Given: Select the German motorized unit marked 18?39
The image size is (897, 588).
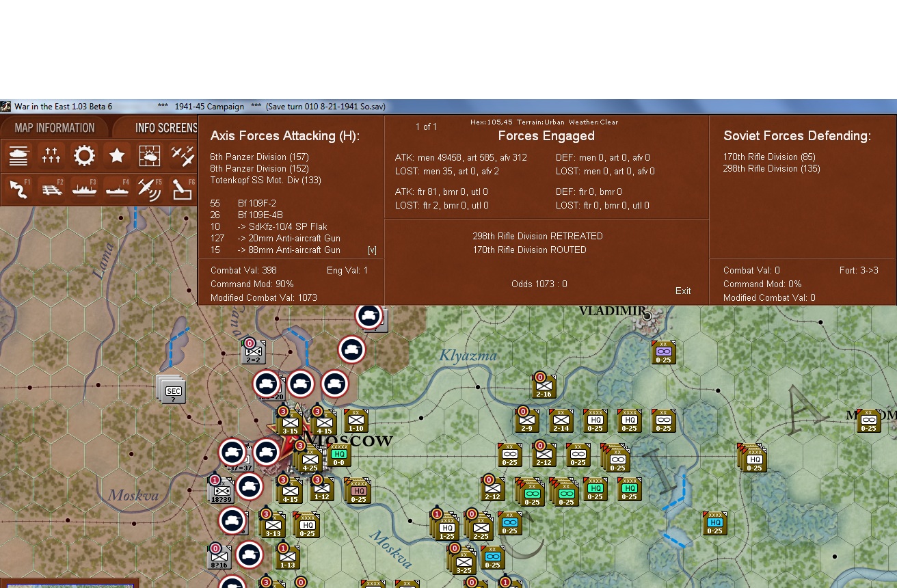Looking at the screenshot, I should click(222, 492).
